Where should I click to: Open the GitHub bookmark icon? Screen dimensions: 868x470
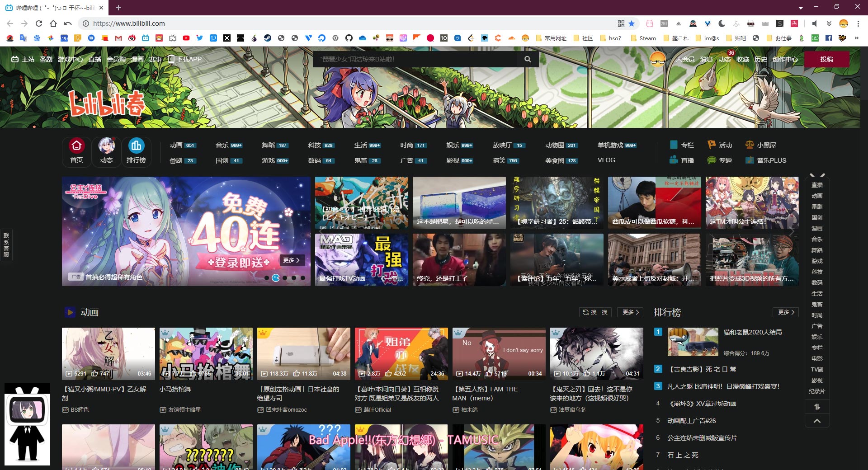point(349,38)
